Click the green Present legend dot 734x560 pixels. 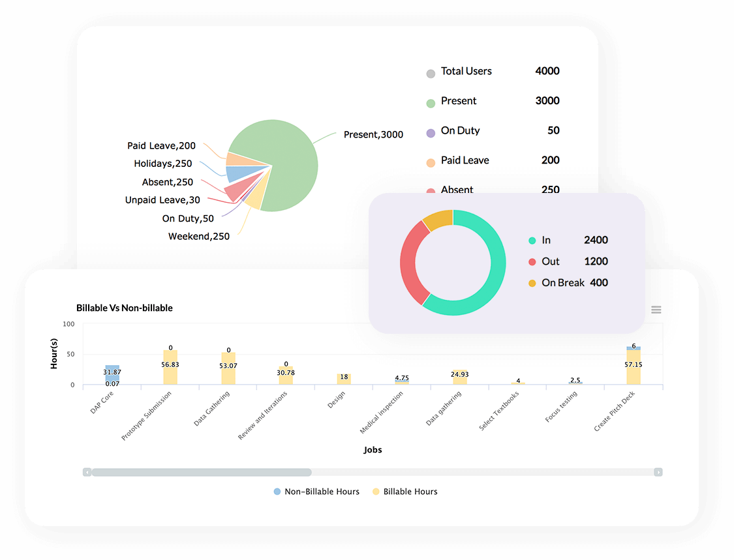tap(431, 104)
